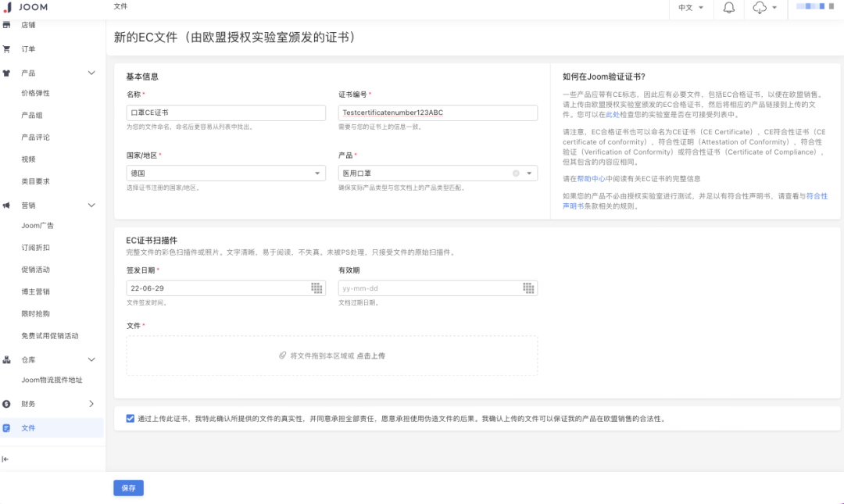844x504 pixels.
Task: Focus the 证书编号 input field
Action: pos(438,113)
